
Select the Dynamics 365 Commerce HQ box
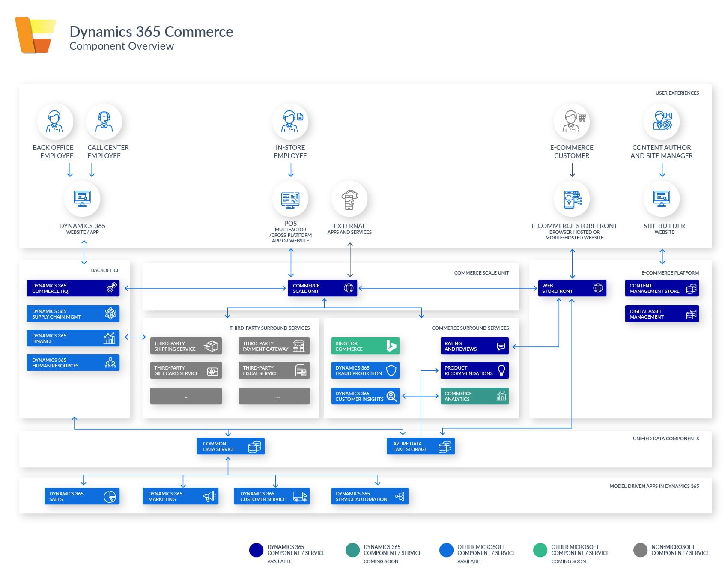[x=73, y=288]
